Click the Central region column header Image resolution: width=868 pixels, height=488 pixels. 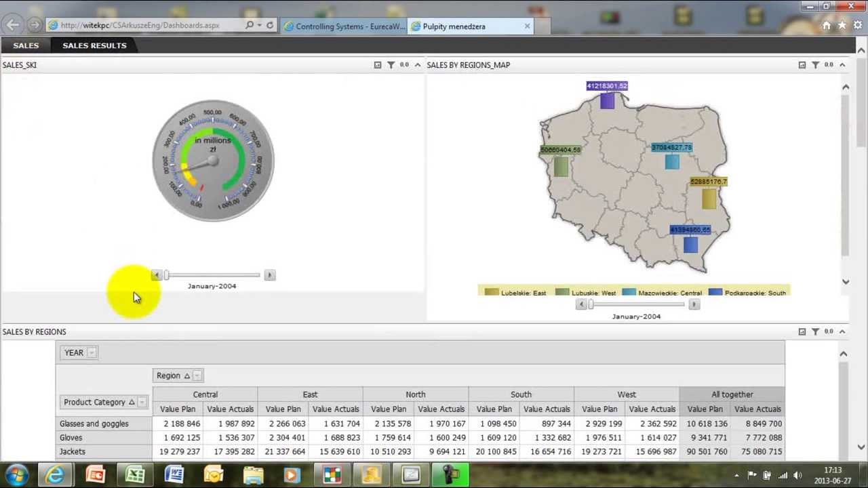coord(205,394)
